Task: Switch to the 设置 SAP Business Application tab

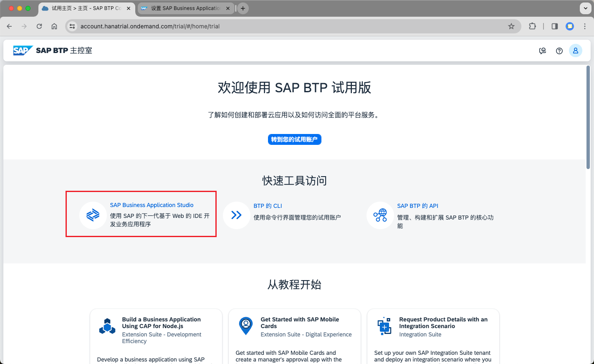Action: pyautogui.click(x=185, y=8)
